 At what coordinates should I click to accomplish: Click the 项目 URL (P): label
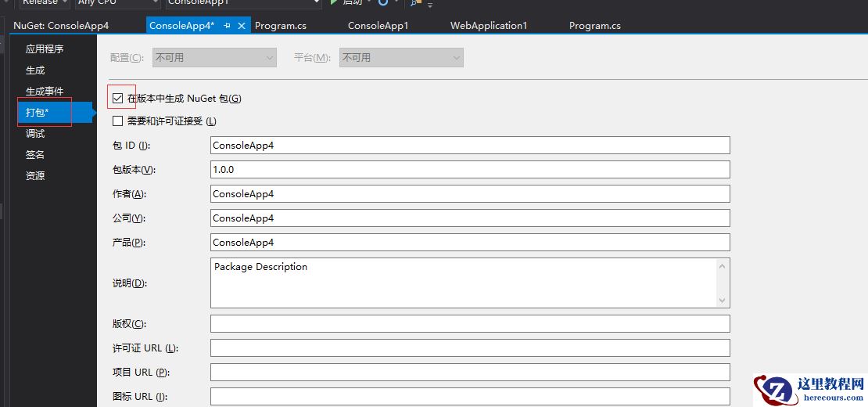pos(142,372)
